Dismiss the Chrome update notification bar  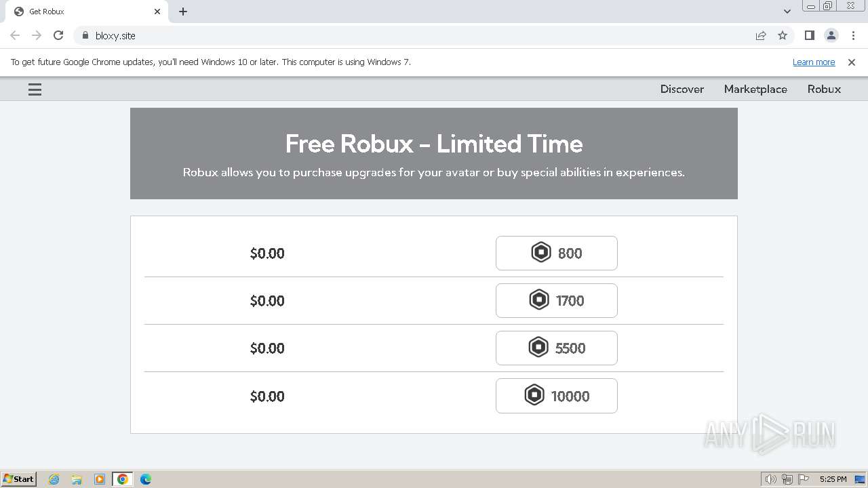pyautogui.click(x=852, y=62)
